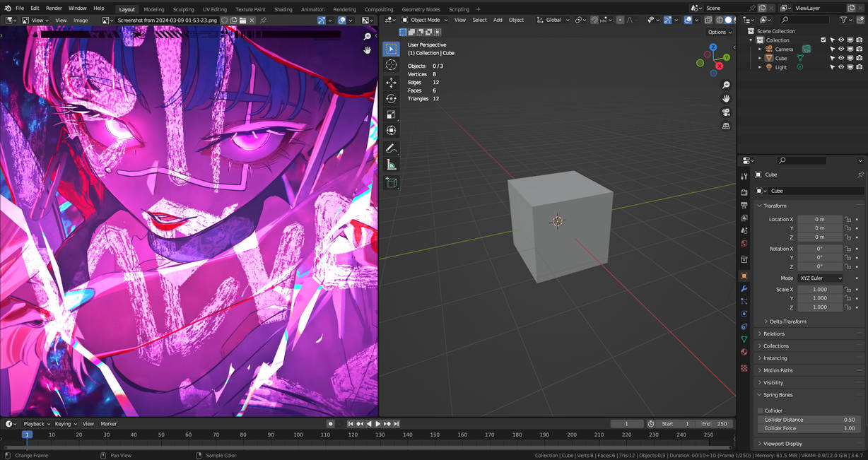Switch to the Geometry Nodes workspace tab

[x=421, y=9]
